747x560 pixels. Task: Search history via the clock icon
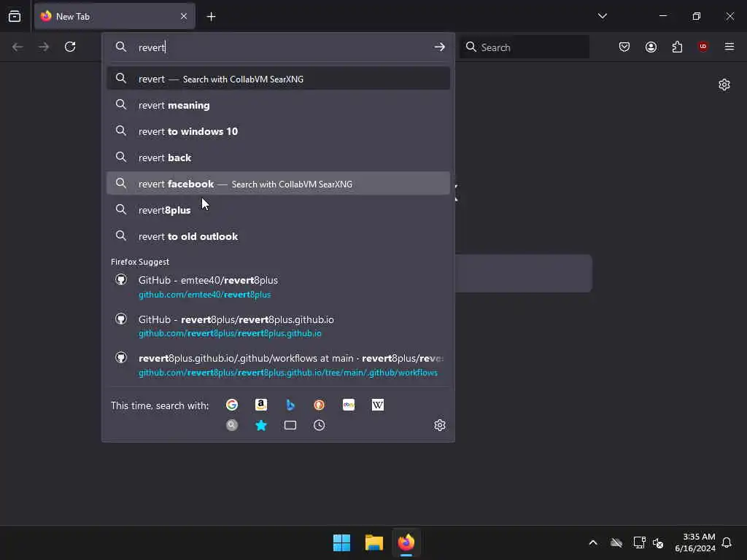[320, 425]
